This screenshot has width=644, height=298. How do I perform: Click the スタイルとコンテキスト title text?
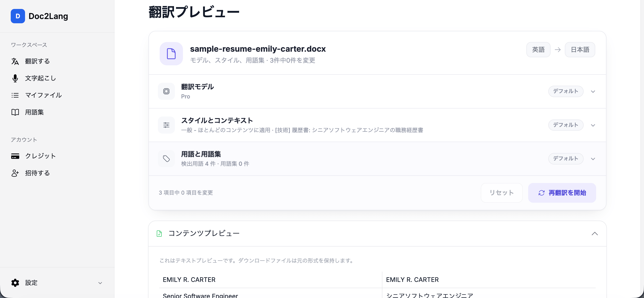point(217,121)
